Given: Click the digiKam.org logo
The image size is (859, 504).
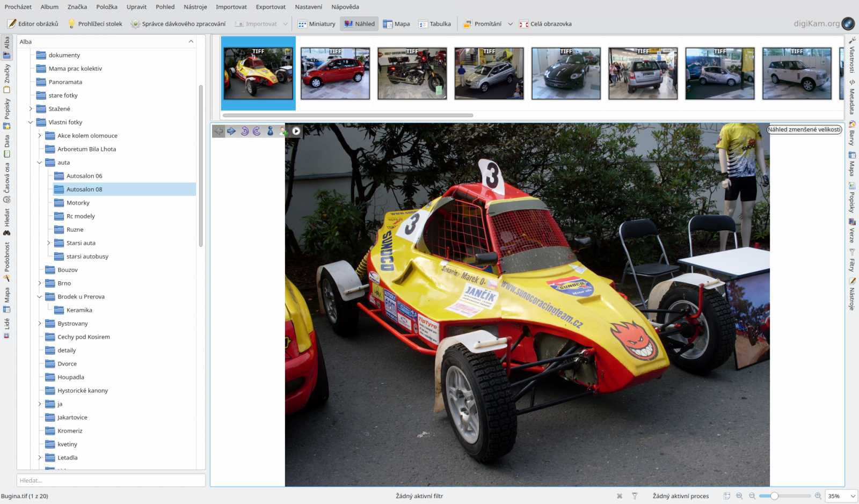Looking at the screenshot, I should point(824,24).
